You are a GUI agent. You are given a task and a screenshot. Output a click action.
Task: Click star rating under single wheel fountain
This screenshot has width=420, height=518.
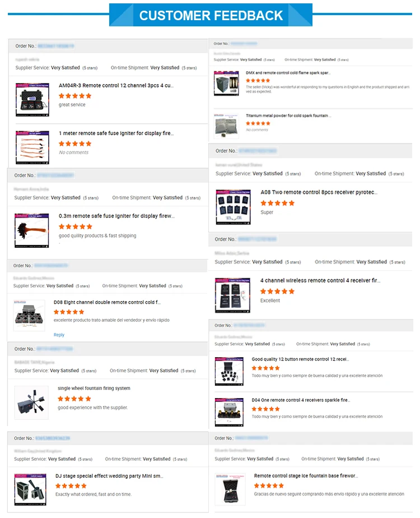(x=74, y=399)
